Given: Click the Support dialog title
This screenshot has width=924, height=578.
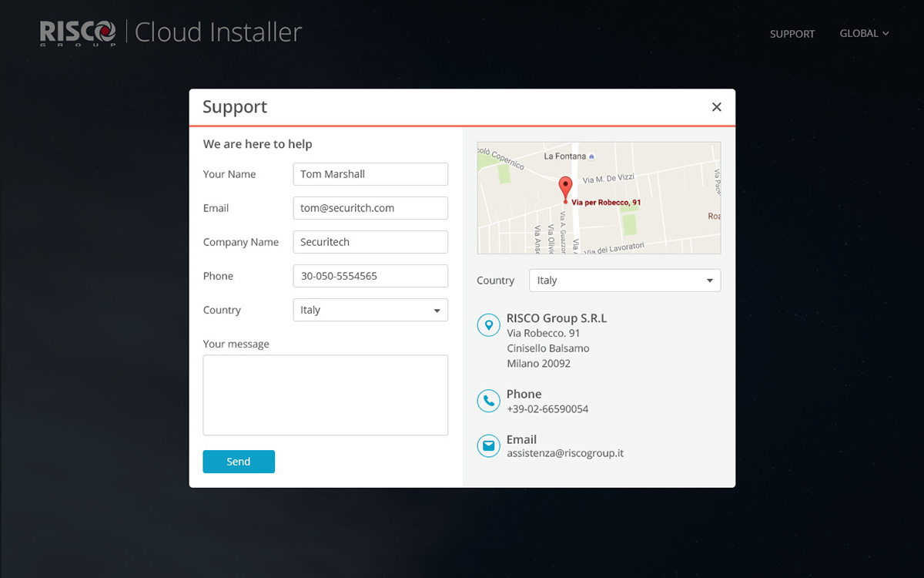Looking at the screenshot, I should (235, 107).
